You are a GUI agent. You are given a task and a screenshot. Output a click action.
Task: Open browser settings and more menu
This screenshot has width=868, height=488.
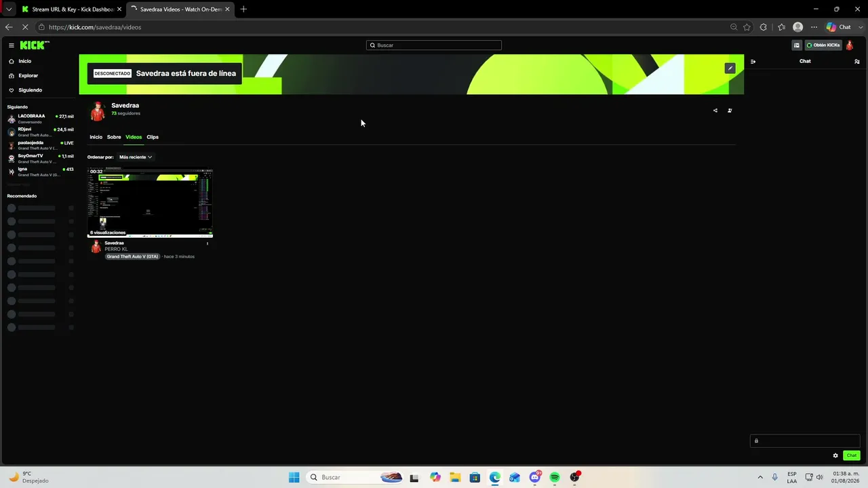814,27
